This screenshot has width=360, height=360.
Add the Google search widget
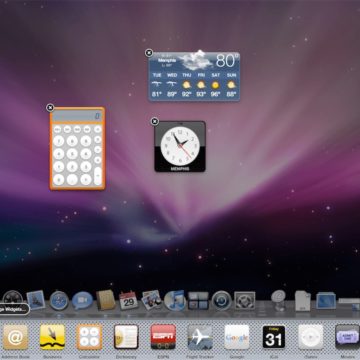tap(237, 337)
